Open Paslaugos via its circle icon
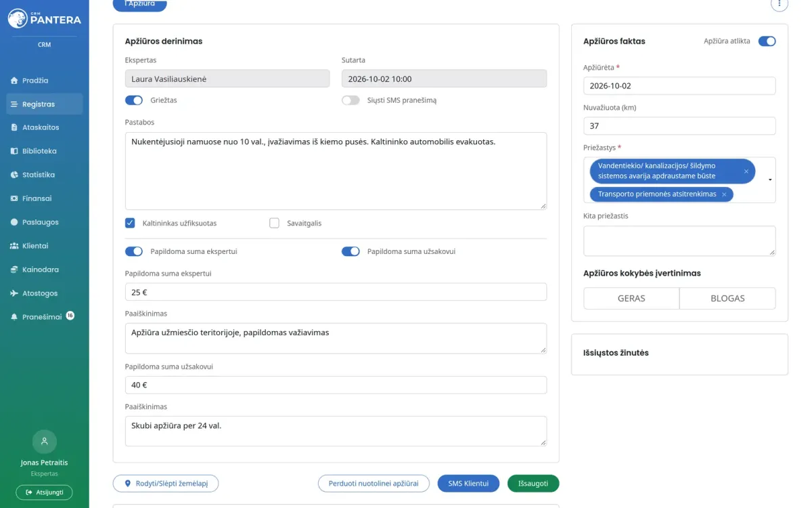 pyautogui.click(x=14, y=222)
